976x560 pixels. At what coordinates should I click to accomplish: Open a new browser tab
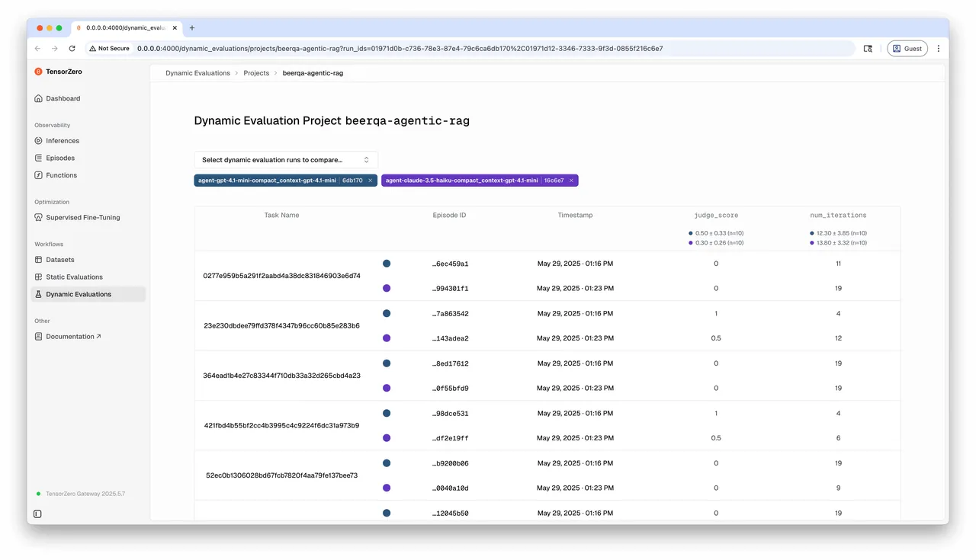pos(192,27)
